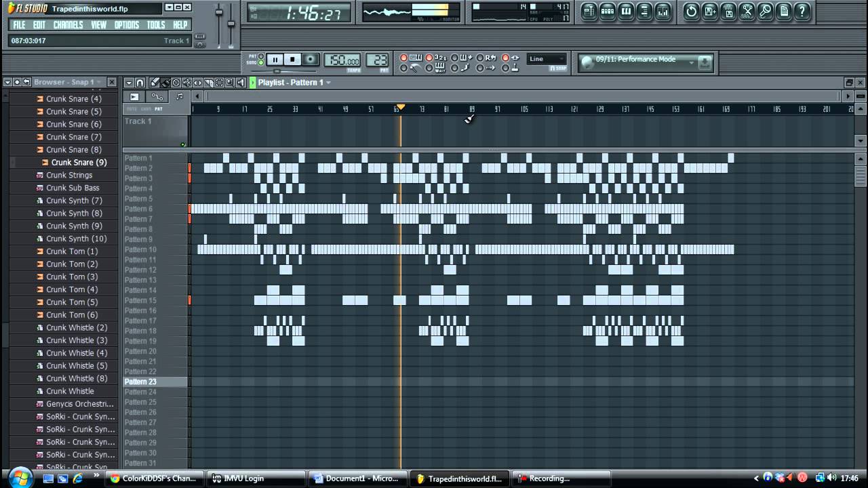Viewport: 868px width, 488px height.
Task: Open the EDIT menu
Action: 39,25
